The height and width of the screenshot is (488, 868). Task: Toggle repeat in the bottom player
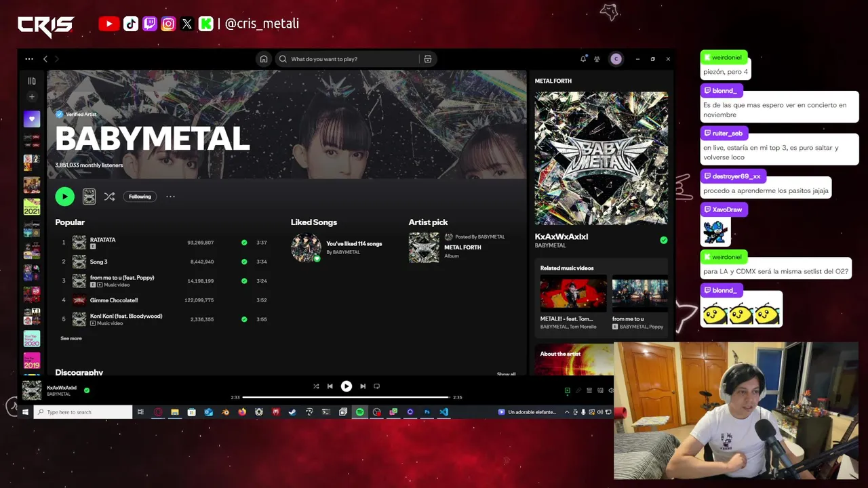pyautogui.click(x=377, y=386)
